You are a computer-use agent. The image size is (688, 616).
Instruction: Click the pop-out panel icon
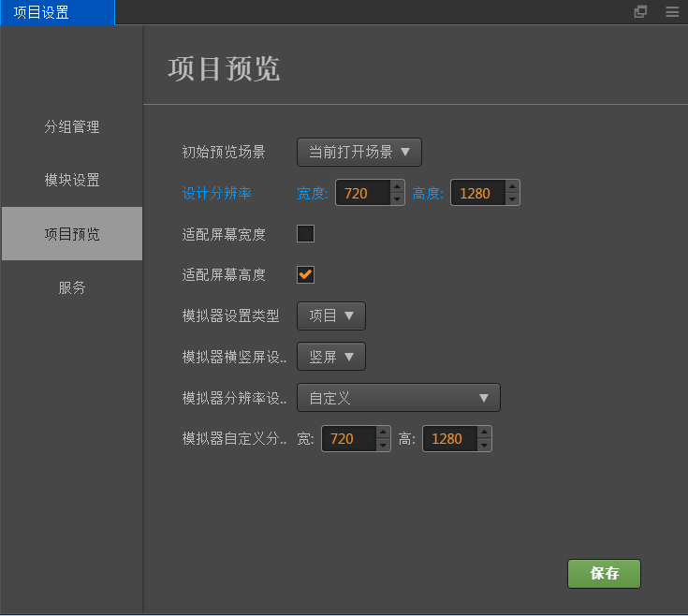[x=640, y=12]
